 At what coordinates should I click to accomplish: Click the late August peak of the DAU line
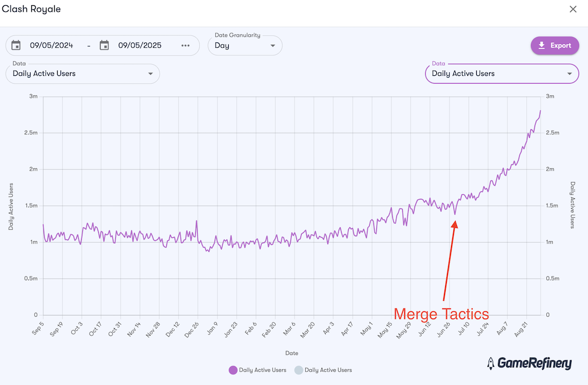point(540,111)
